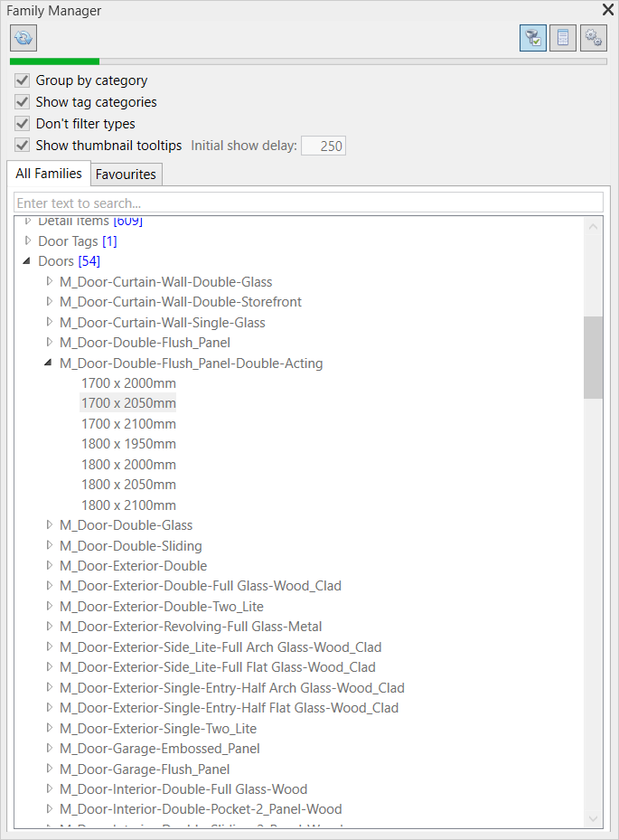Select M_Door-Exterior-Side_Lite-Full Arch Glass-Wood_Clad

[x=220, y=647]
